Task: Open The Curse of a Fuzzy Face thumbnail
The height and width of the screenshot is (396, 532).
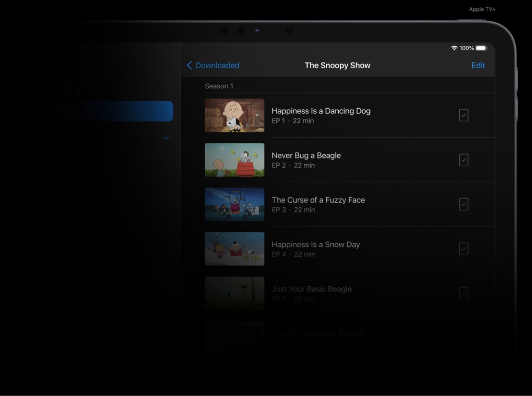Action: point(234,204)
